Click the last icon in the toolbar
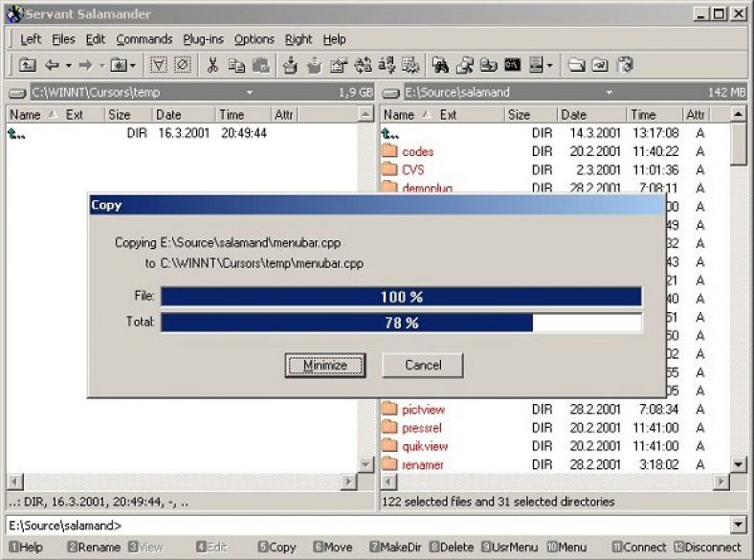The image size is (754, 560). click(x=625, y=65)
